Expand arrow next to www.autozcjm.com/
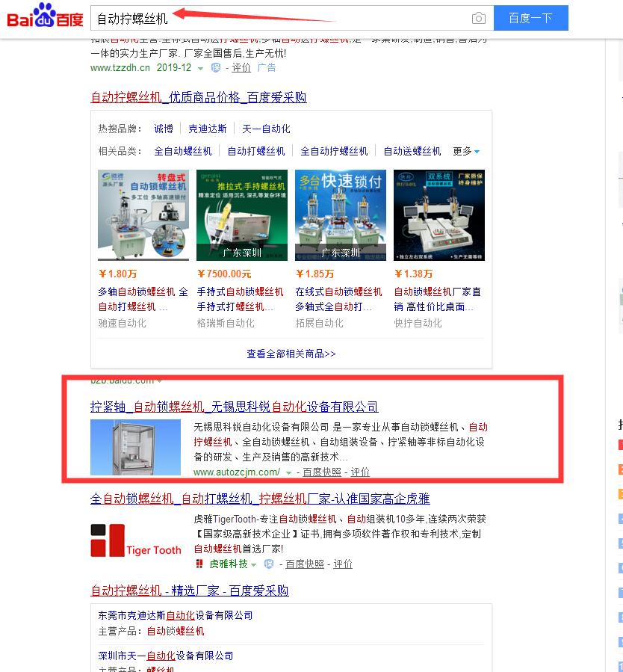This screenshot has height=672, width=623. pos(288,472)
